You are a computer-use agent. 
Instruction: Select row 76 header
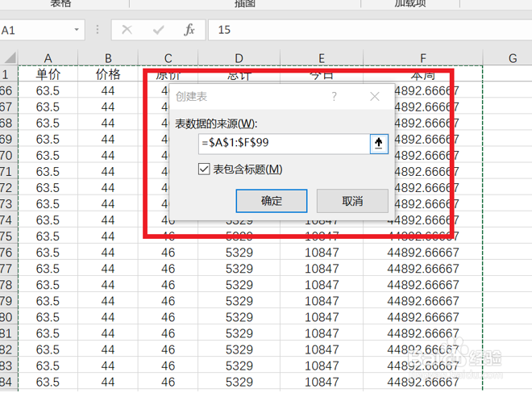point(9,253)
